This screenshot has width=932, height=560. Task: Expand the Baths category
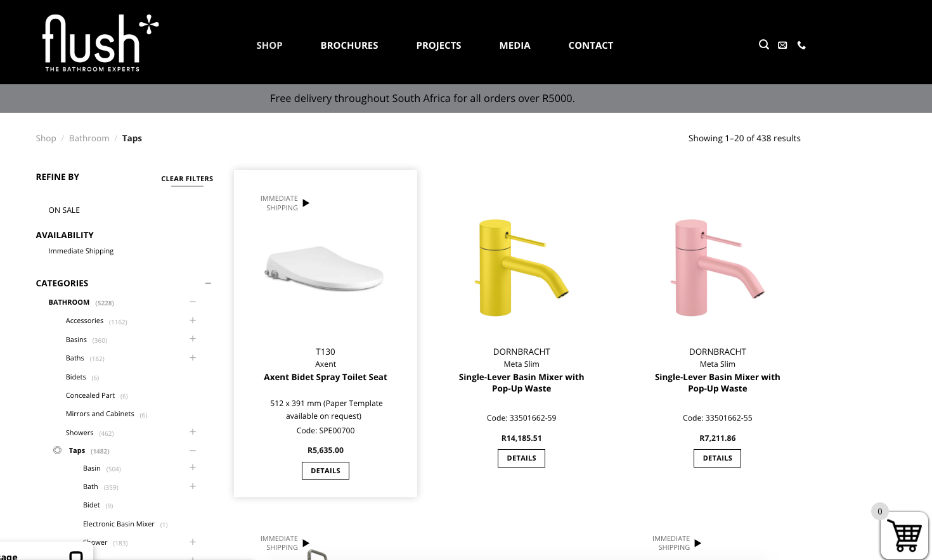click(x=193, y=358)
